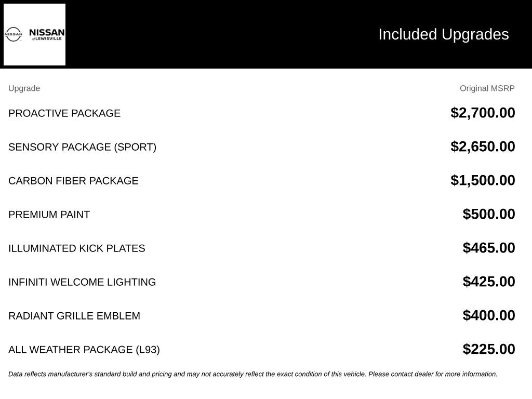Click the $2,650.00 price value
Image resolution: width=532 pixels, height=399 pixels.
point(483,147)
